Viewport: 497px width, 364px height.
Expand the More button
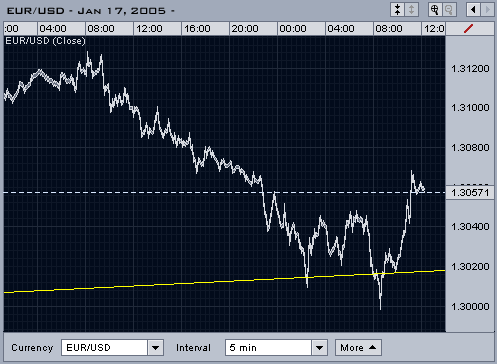click(358, 348)
